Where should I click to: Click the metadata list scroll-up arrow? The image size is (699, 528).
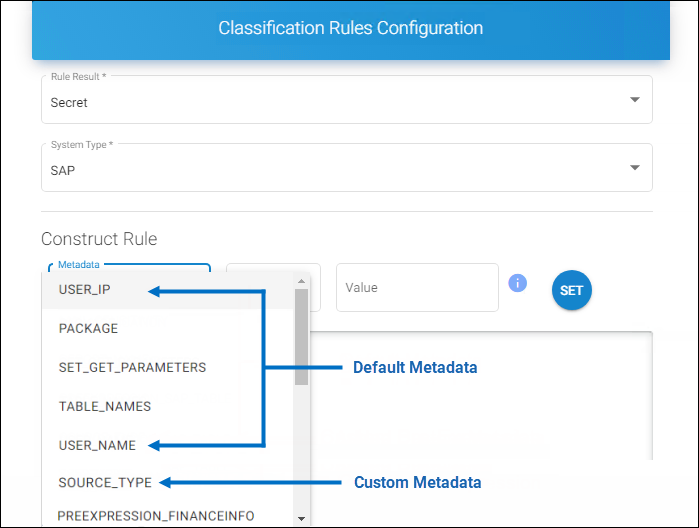[301, 282]
